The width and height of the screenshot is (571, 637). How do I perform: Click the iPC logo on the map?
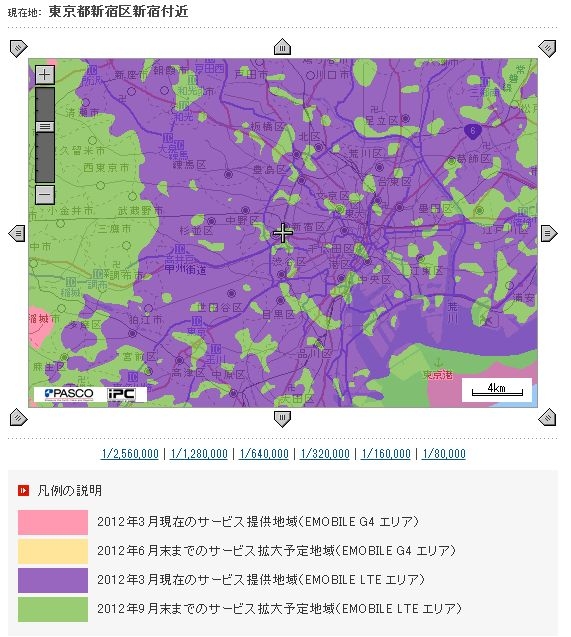(121, 394)
